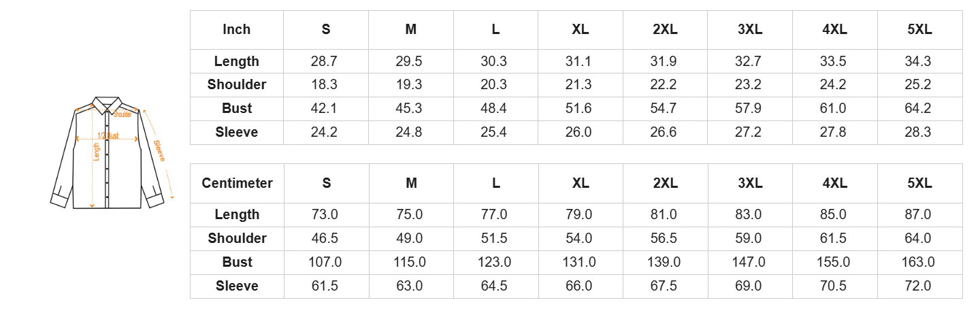Click the 123.0 bust value for size L
980x311 pixels.
[x=494, y=262]
